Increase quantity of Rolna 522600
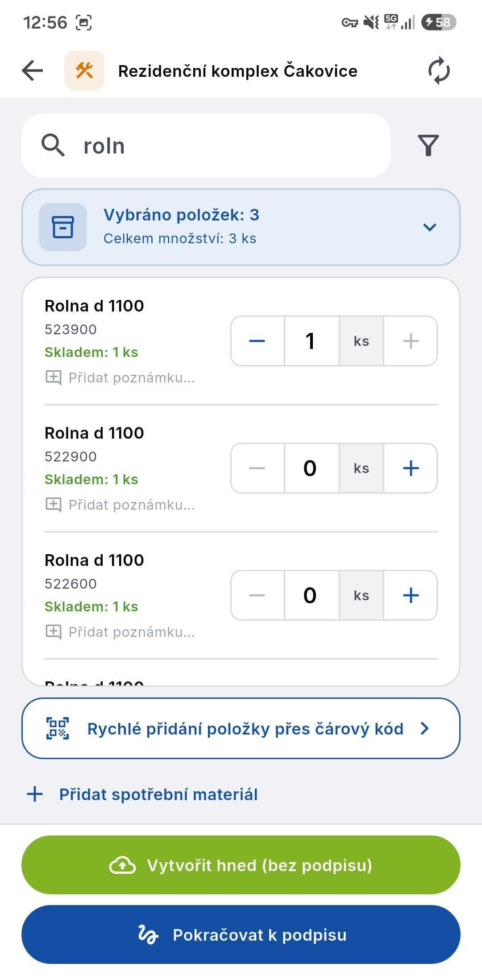This screenshot has height=980, width=482. [x=411, y=595]
